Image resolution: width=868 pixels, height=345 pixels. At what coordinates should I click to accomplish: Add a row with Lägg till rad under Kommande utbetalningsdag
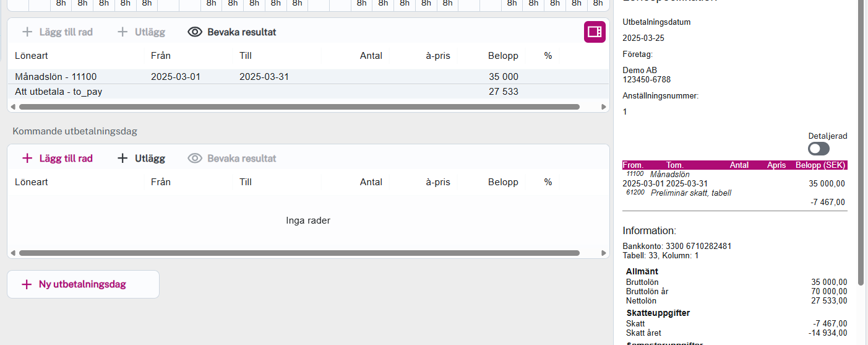tap(57, 159)
